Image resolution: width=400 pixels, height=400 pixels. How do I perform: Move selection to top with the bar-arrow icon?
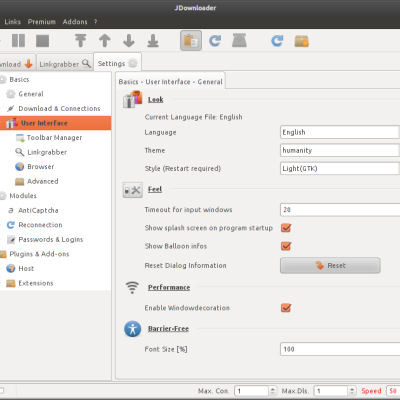tap(80, 41)
